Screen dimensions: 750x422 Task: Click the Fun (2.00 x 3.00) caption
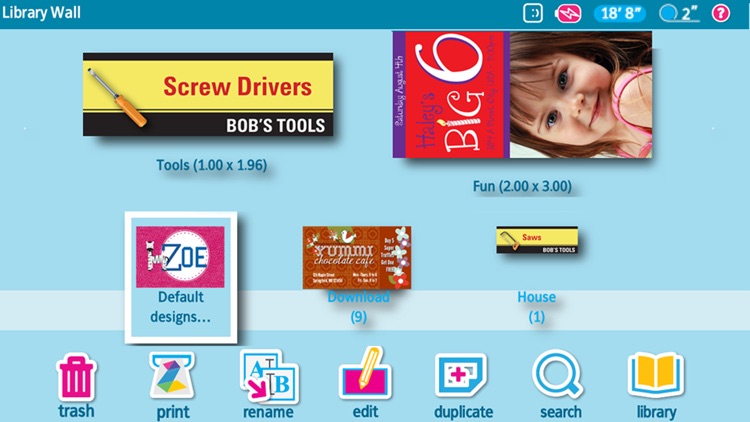(x=522, y=186)
